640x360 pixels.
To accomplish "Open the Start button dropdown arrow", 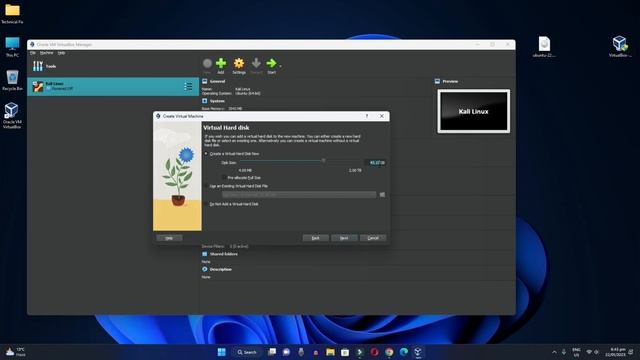I will pos(280,66).
